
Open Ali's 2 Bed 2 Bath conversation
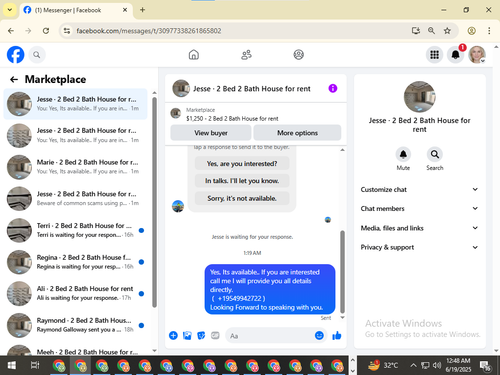point(75,293)
